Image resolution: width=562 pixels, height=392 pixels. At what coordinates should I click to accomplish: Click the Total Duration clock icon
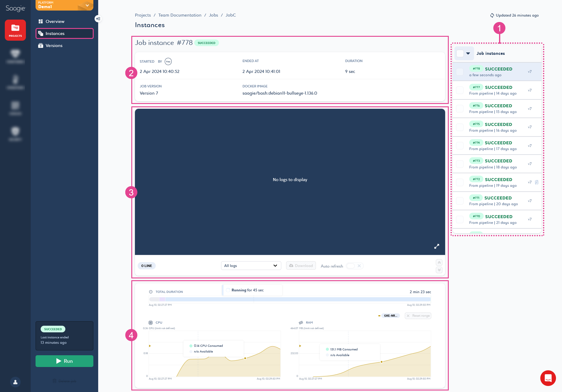tap(151, 292)
